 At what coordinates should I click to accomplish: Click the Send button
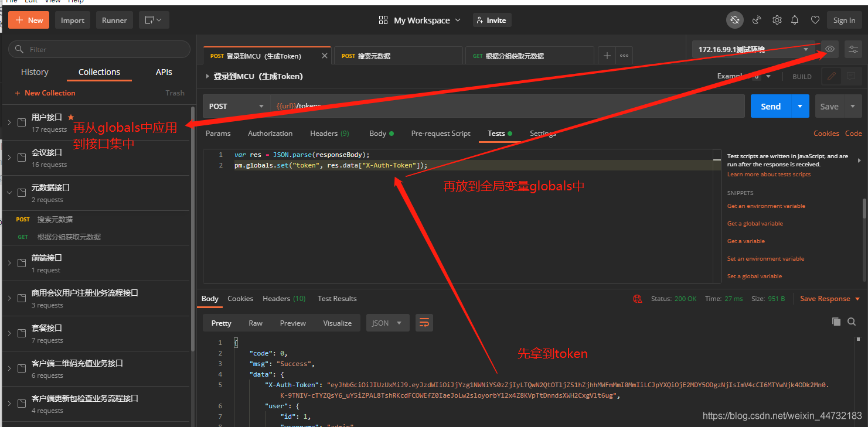point(771,106)
